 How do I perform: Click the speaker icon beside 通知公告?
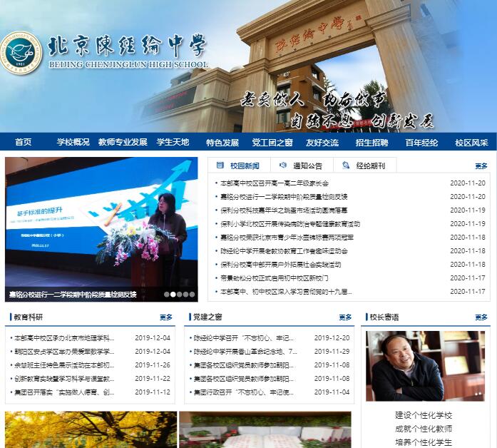tap(282, 166)
